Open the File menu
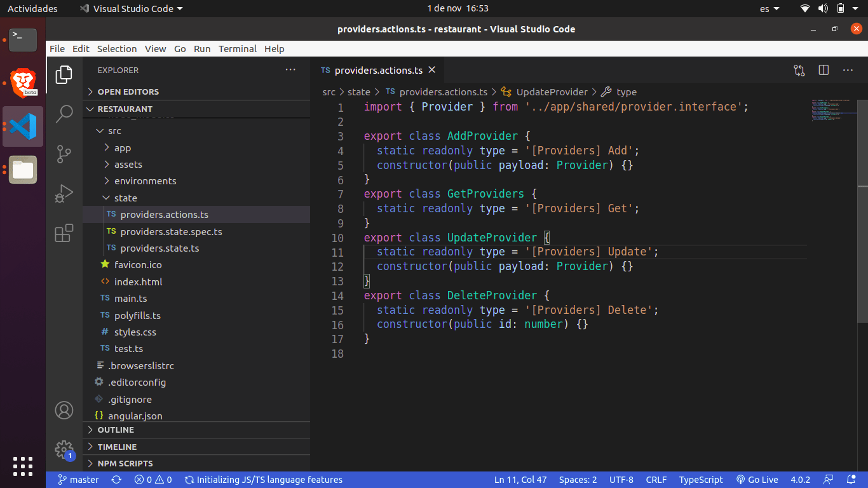This screenshot has height=488, width=868. click(57, 49)
